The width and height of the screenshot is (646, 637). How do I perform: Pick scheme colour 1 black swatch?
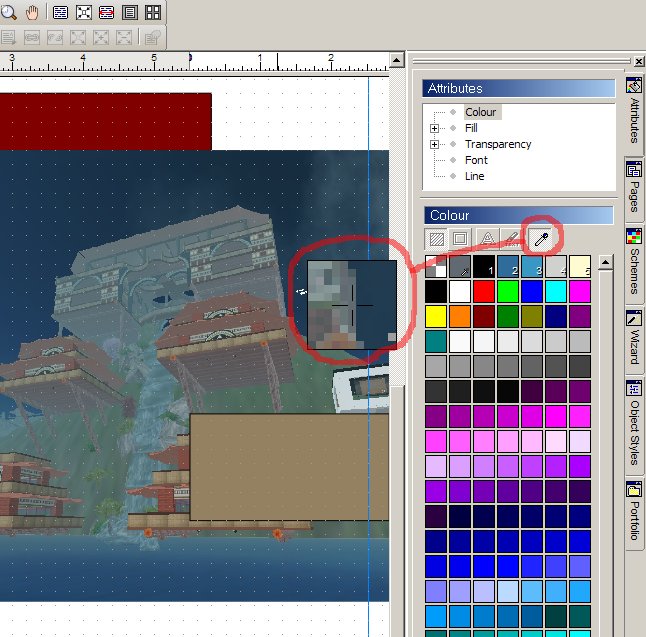point(484,266)
